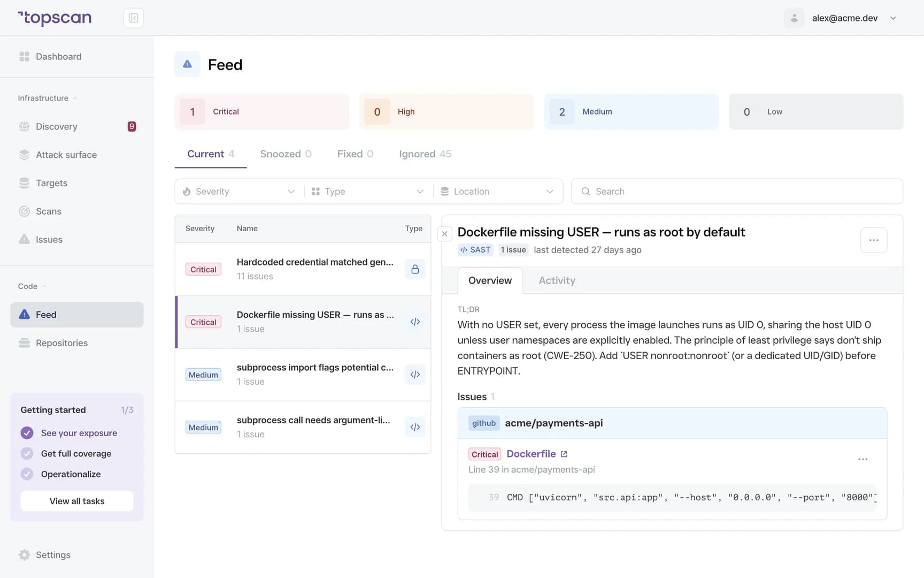Click the code snippet at line 39
The height and width of the screenshot is (578, 924).
click(672, 498)
